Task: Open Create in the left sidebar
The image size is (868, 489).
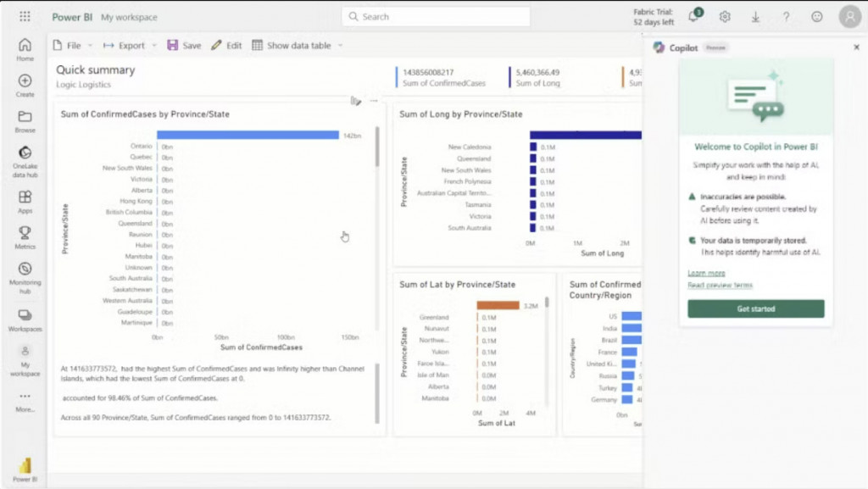Action: click(x=25, y=86)
